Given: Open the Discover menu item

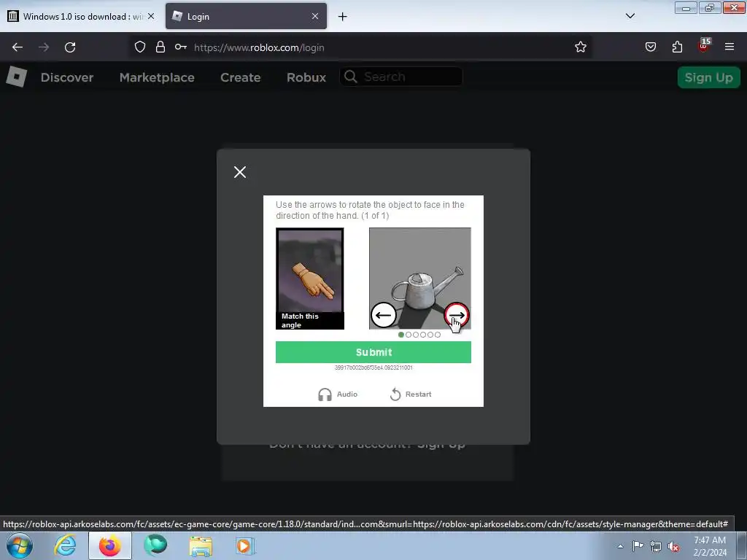Looking at the screenshot, I should [x=66, y=77].
